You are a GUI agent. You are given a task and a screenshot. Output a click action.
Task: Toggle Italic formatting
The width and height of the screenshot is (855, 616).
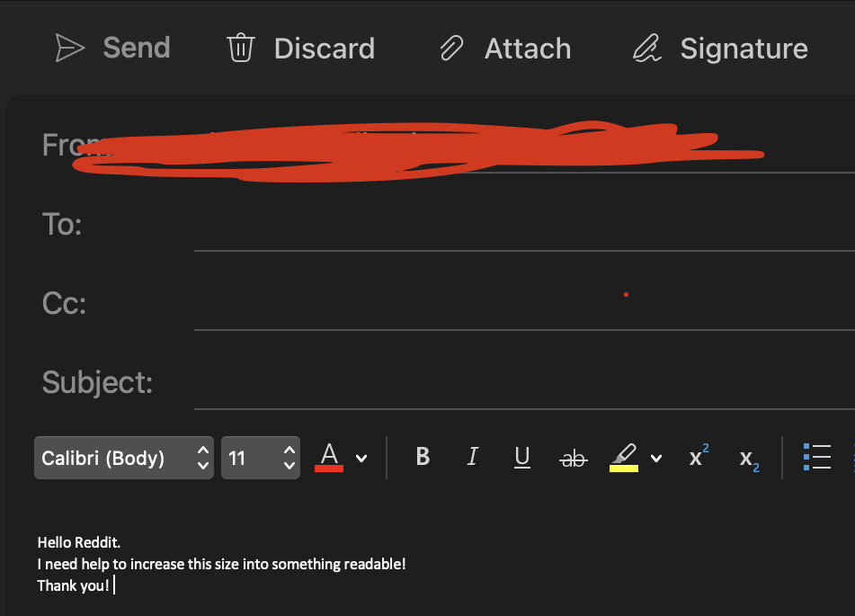472,457
